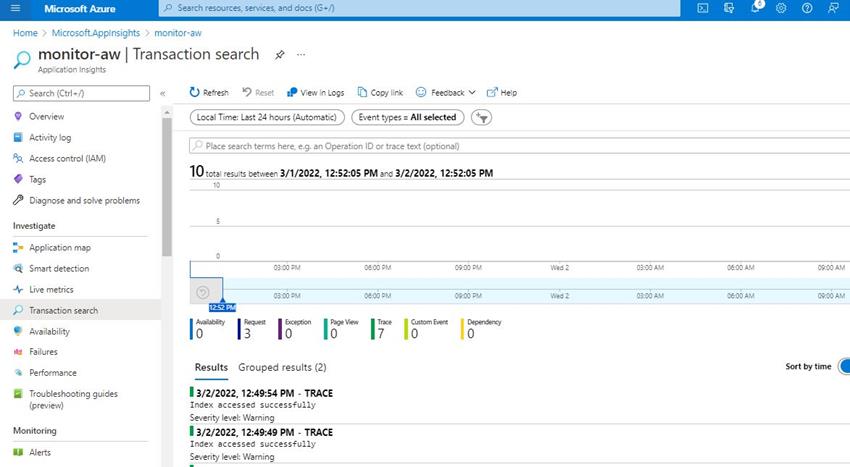Click the Alerts icon under Monitoring

click(18, 452)
